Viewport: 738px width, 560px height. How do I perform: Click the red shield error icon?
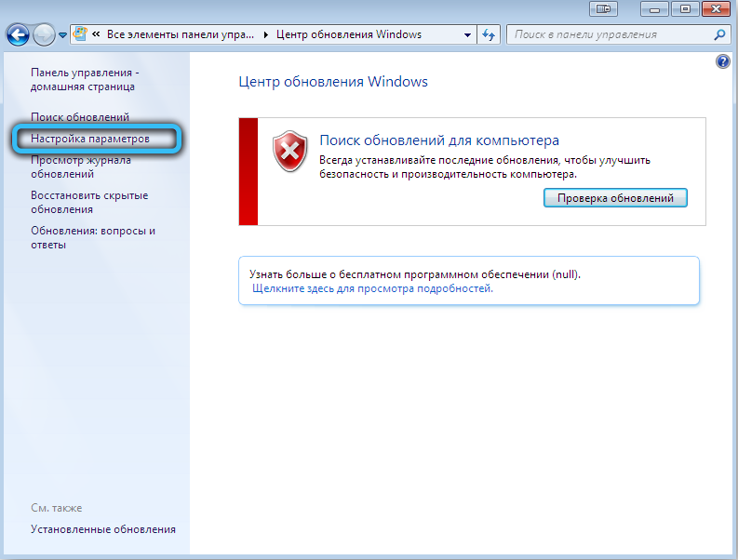pos(290,151)
